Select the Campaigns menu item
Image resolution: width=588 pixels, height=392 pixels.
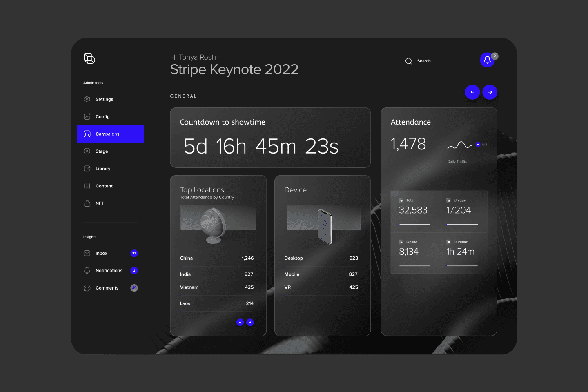click(111, 134)
